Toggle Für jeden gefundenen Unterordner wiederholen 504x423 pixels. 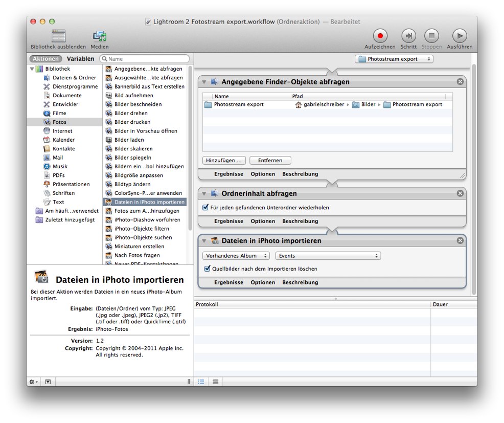(x=205, y=208)
